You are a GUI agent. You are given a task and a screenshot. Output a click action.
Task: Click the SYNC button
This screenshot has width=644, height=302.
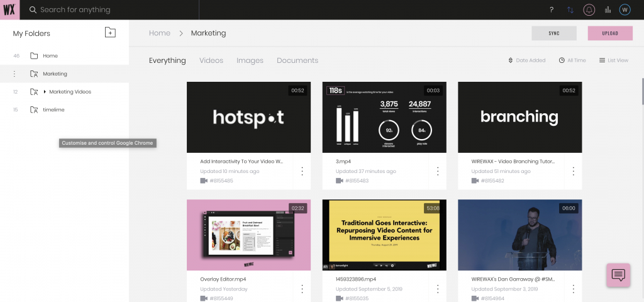554,33
